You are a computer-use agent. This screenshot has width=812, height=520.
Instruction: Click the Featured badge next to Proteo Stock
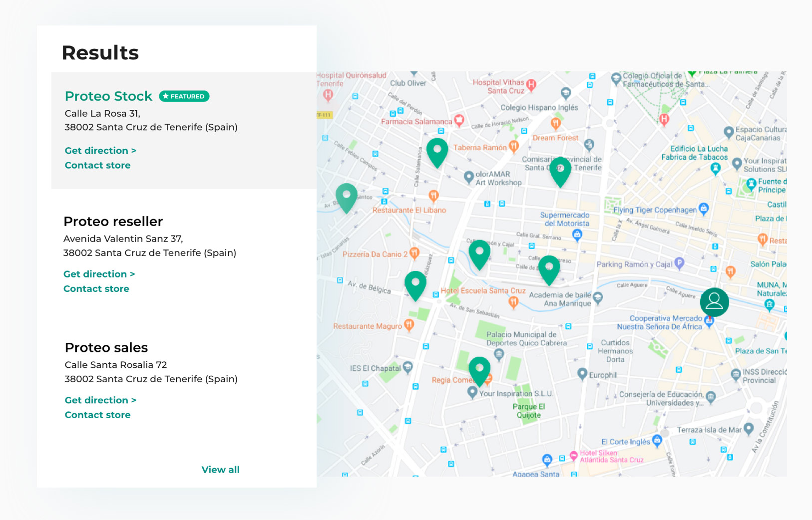(184, 96)
